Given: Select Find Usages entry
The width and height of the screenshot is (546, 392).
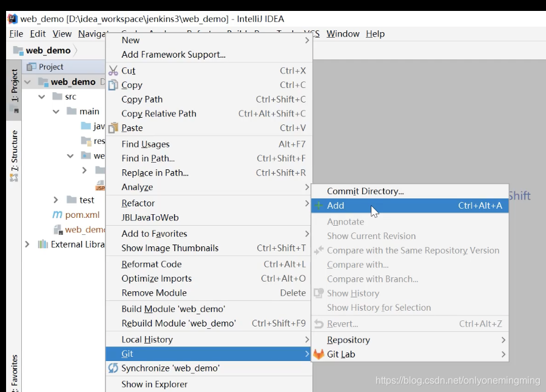Looking at the screenshot, I should click(x=209, y=144).
